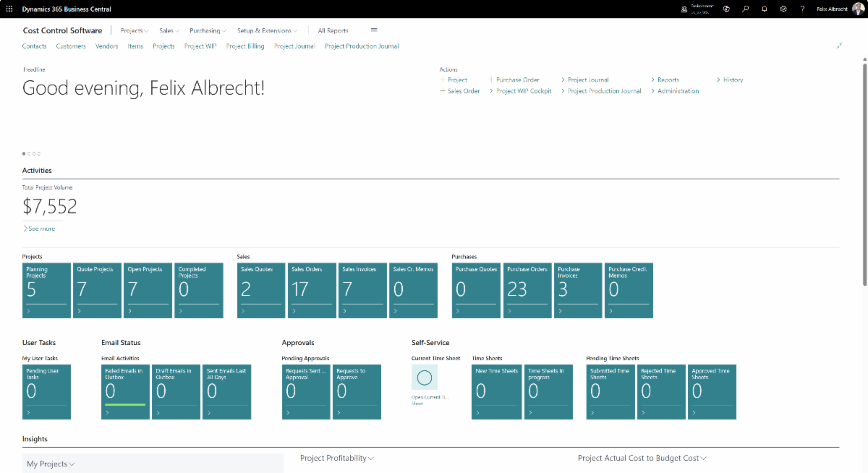The width and height of the screenshot is (868, 473).
Task: Click the Project WIP Cockpit action
Action: click(x=524, y=91)
